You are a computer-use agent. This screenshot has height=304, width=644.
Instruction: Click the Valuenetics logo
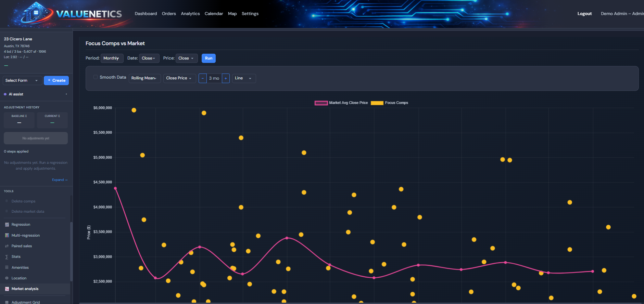(x=72, y=14)
